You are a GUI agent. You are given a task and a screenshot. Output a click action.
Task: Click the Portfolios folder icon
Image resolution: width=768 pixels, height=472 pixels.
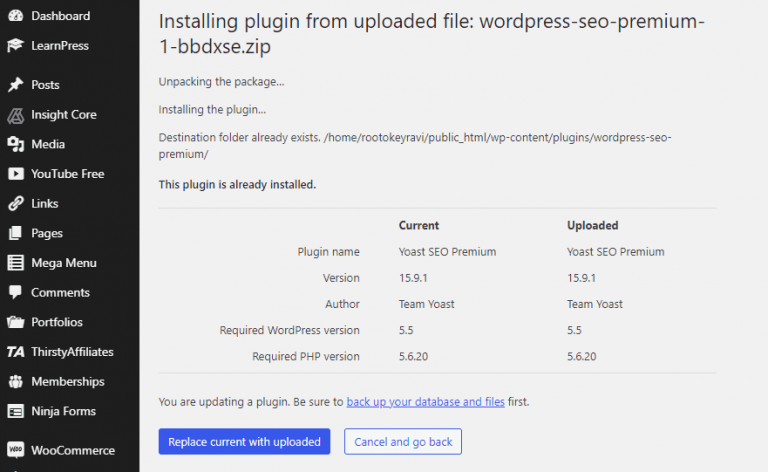[x=16, y=322]
